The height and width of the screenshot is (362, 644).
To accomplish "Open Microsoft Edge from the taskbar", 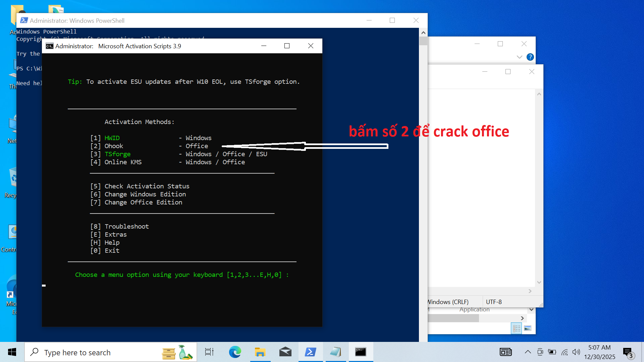I will pyautogui.click(x=235, y=352).
